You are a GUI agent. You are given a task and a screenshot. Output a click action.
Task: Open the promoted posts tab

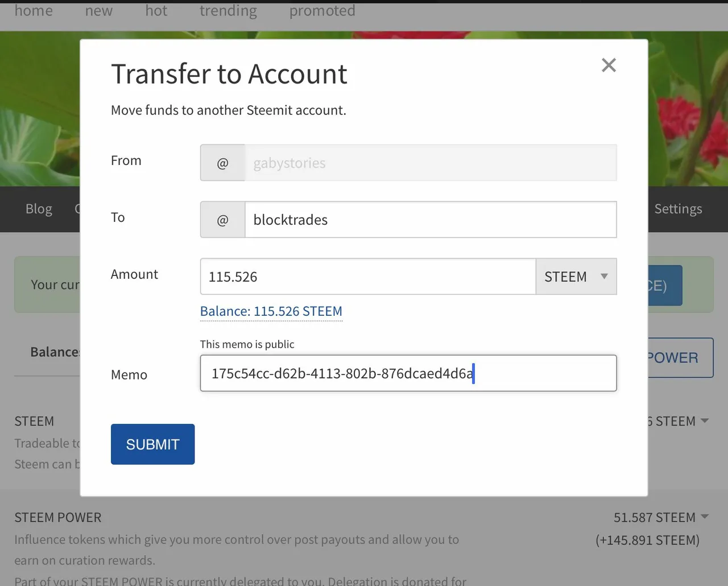click(x=322, y=11)
